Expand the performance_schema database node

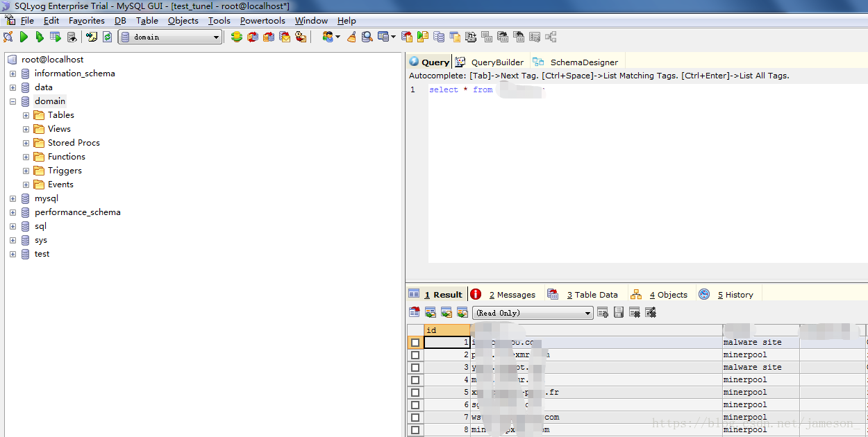12,212
